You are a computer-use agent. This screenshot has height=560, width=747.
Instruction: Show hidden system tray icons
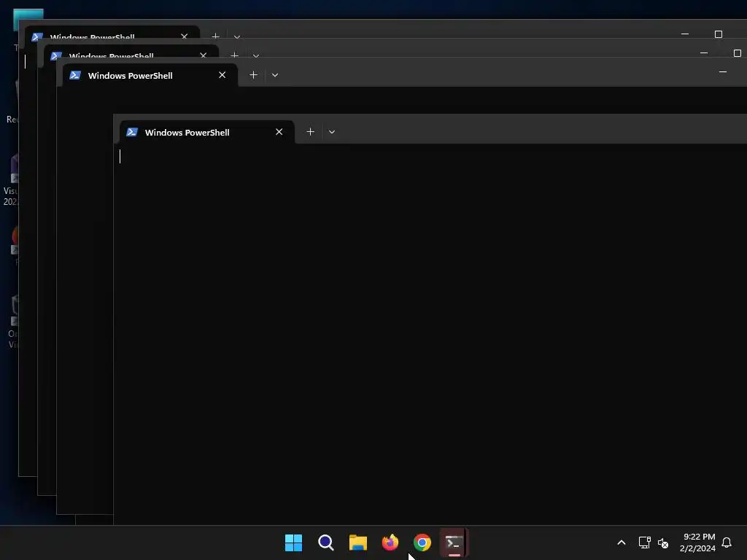[622, 542]
